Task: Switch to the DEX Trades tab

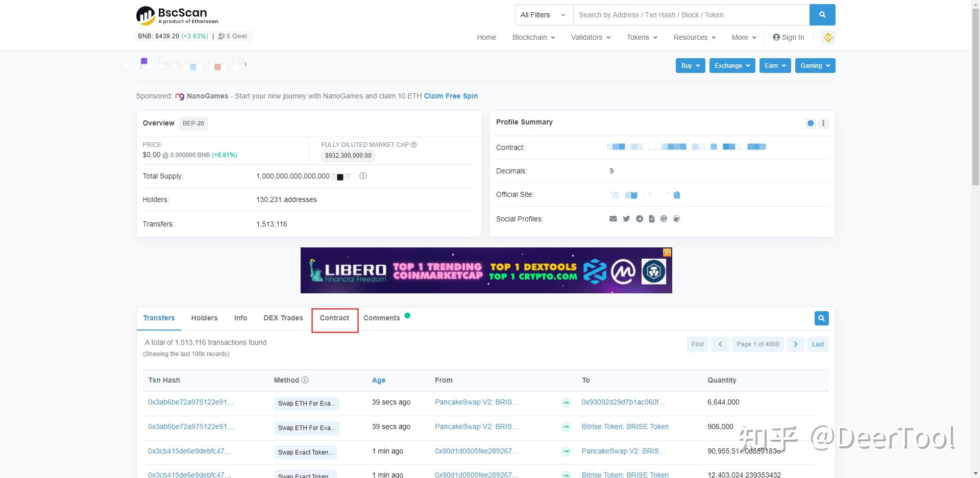Action: [283, 318]
